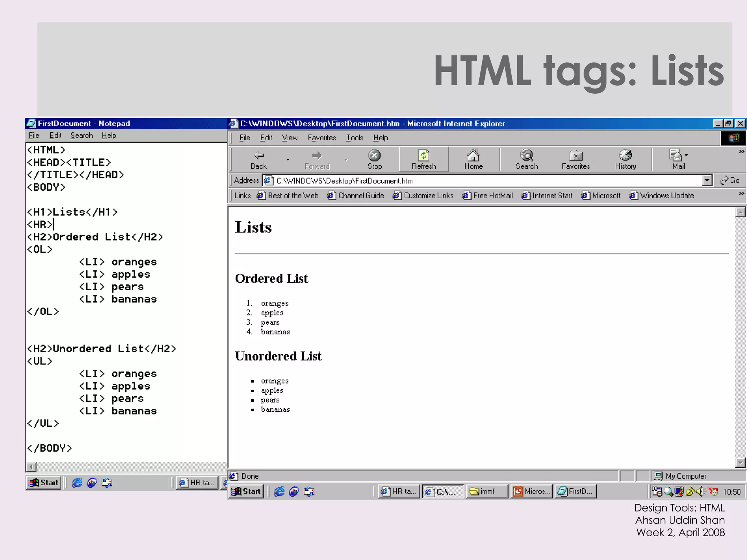
Task: Click the Internet Explorer title bar icon
Action: pos(233,124)
